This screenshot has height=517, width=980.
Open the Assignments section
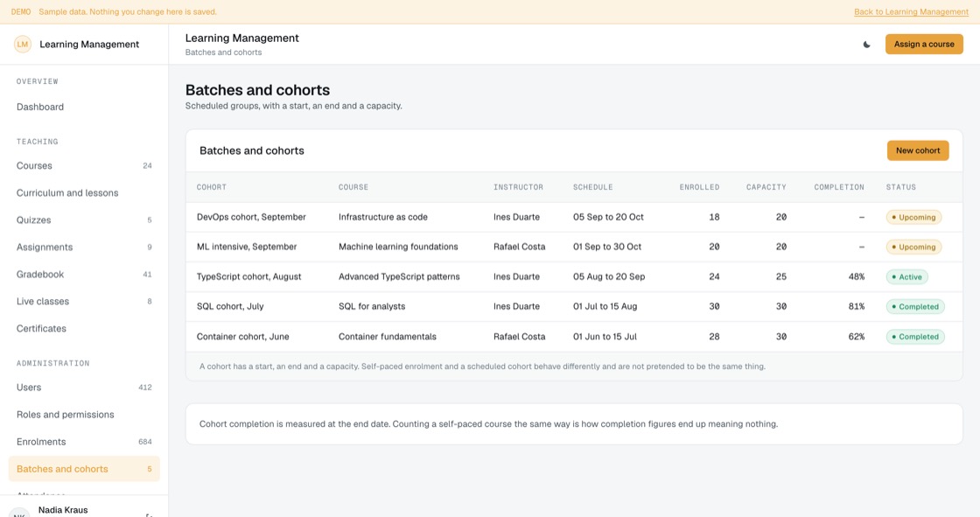(x=84, y=247)
